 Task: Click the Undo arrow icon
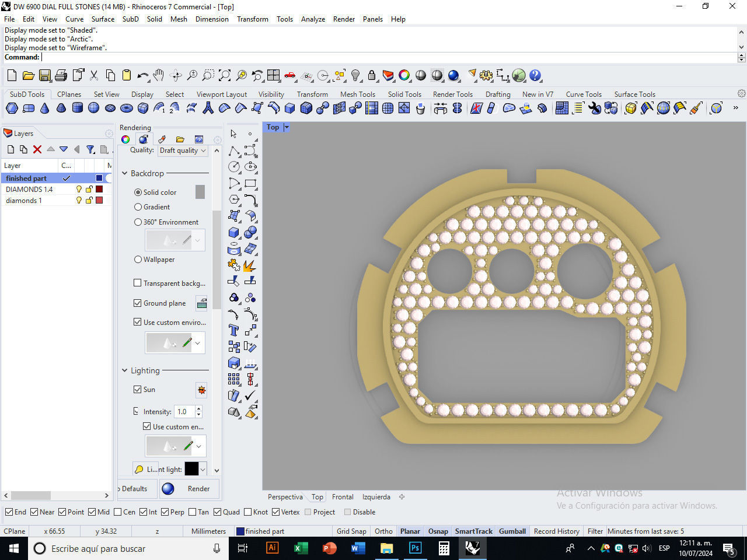click(142, 75)
